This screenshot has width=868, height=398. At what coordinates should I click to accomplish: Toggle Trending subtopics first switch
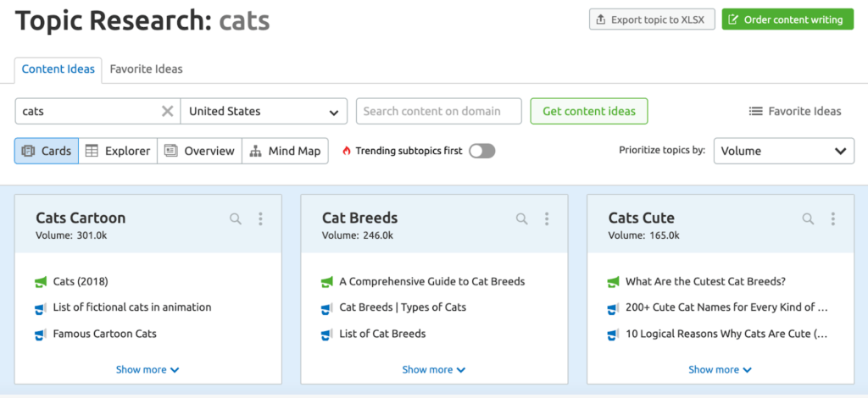tap(481, 151)
